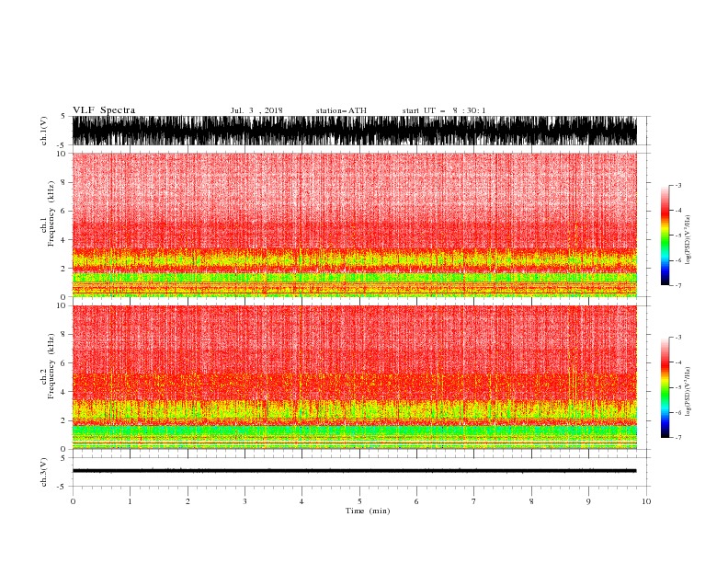Click the "Time (min)" x-axis label
Viewport: 728px width, 563px height.
click(368, 511)
